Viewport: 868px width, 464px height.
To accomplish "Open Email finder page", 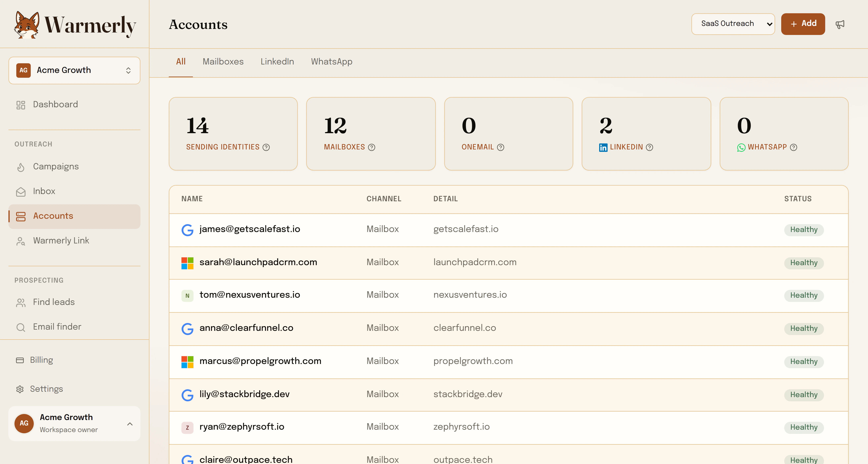I will click(x=74, y=327).
